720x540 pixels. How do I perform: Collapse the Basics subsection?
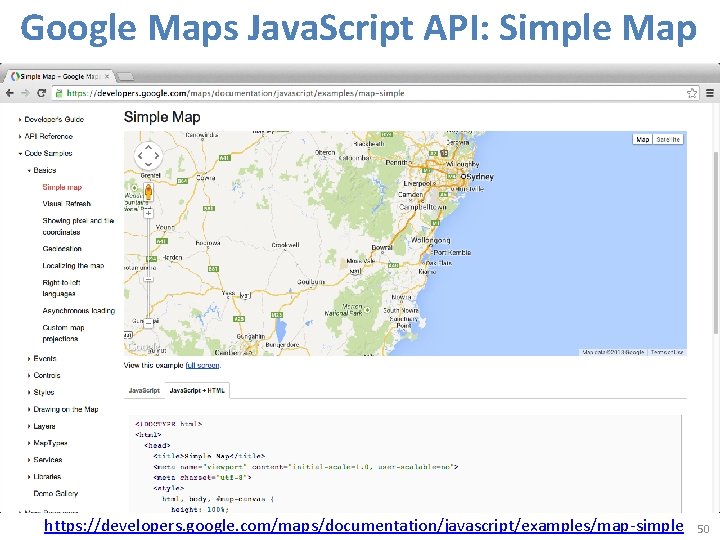coord(42,170)
